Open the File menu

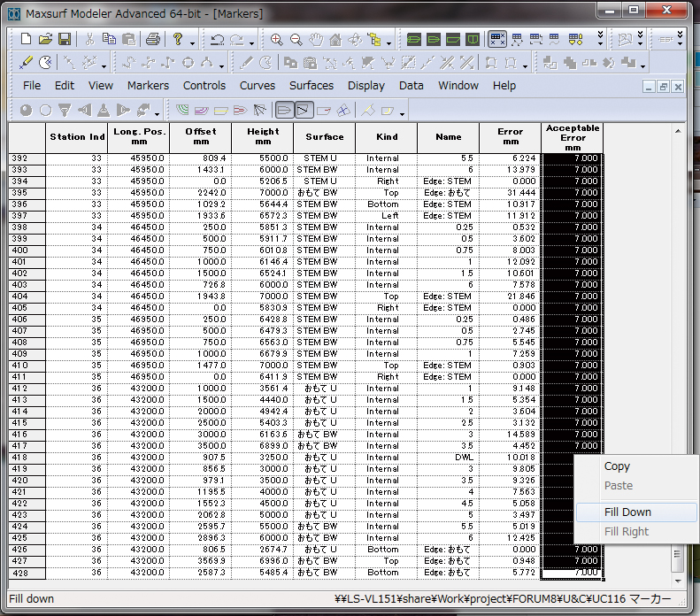[x=32, y=85]
